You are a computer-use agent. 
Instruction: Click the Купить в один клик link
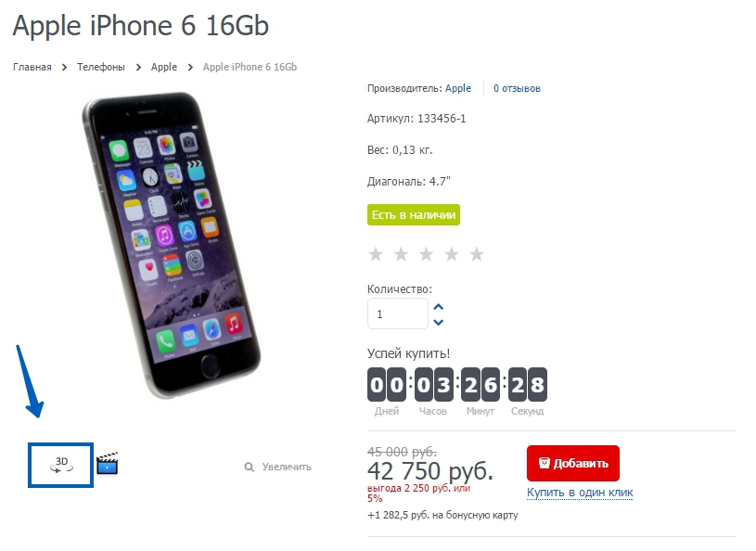pyautogui.click(x=580, y=493)
